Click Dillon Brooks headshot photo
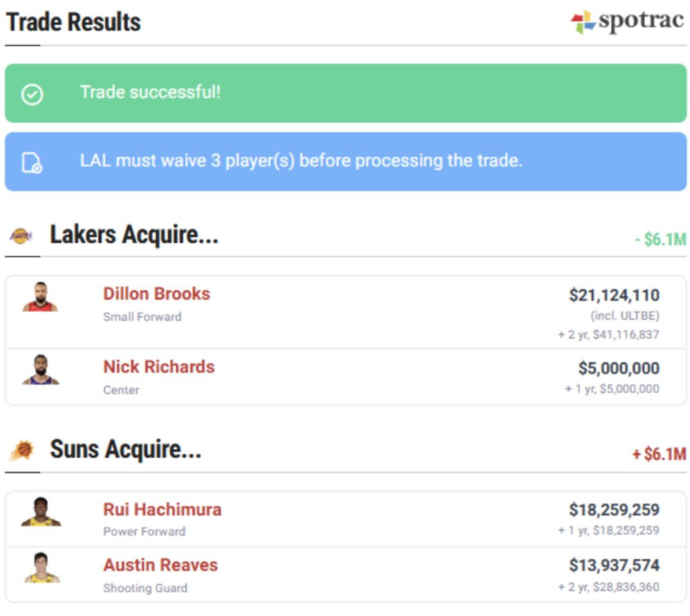Screen dimensions: 690x616 pyautogui.click(x=40, y=297)
